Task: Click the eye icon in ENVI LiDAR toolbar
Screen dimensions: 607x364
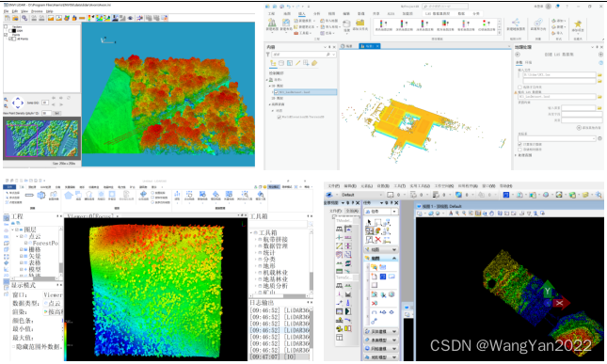Action: pyautogui.click(x=131, y=18)
